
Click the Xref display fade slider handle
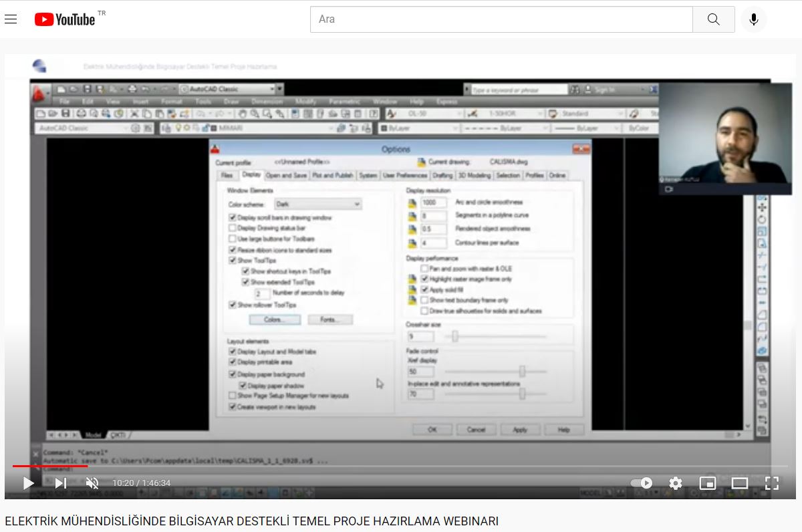[x=522, y=372]
